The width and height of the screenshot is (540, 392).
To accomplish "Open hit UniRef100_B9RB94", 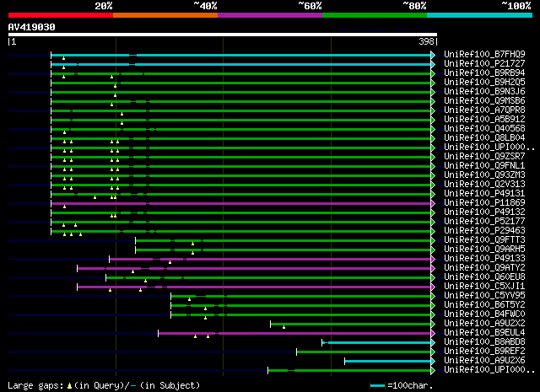I will 484,73.
